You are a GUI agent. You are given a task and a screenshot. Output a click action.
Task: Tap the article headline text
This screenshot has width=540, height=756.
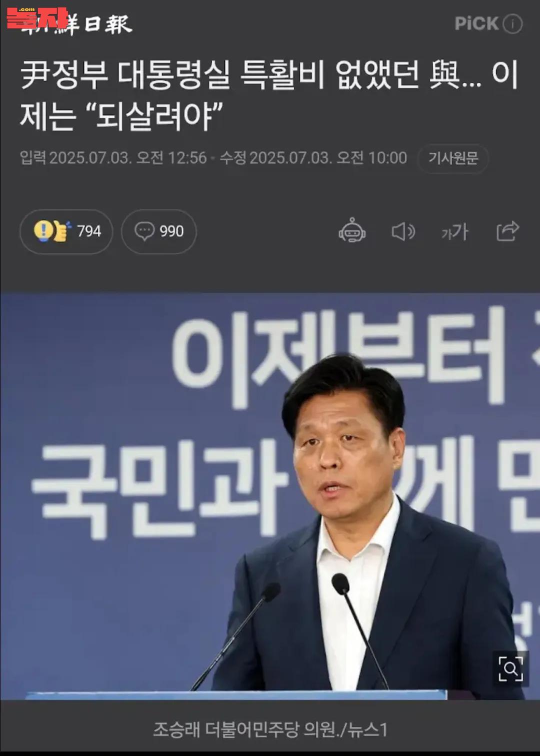point(269,95)
